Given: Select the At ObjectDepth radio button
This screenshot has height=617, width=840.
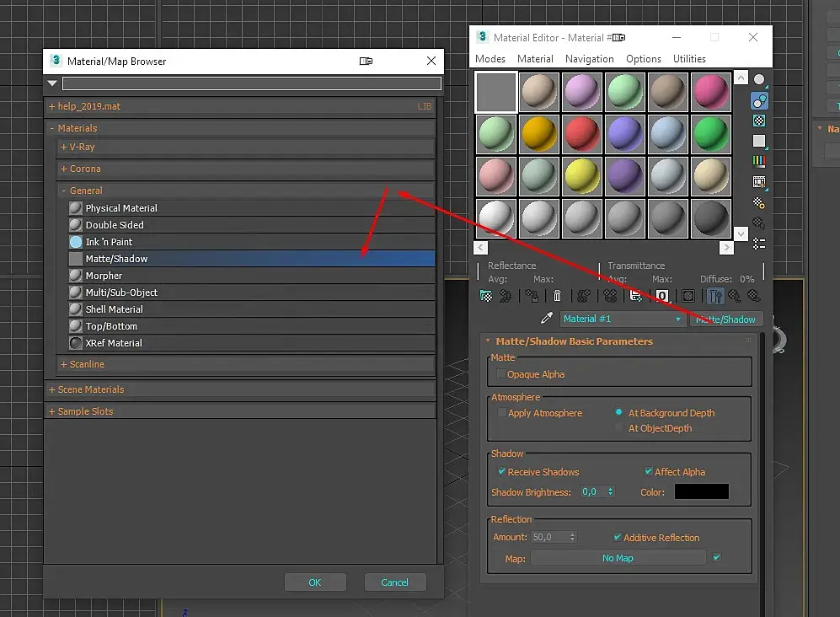Looking at the screenshot, I should coord(618,428).
